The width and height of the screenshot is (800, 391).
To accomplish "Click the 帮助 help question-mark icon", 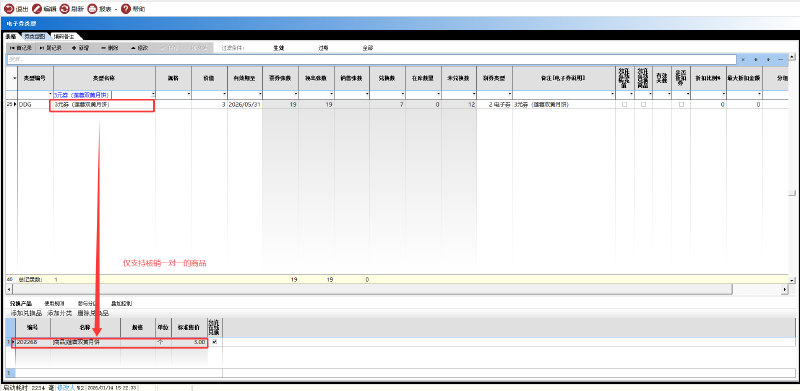I will (x=126, y=9).
